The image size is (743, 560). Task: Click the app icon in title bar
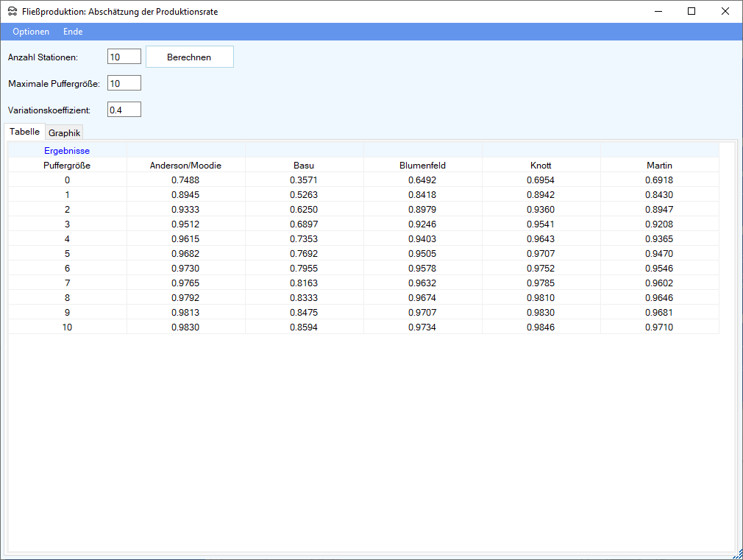click(13, 12)
